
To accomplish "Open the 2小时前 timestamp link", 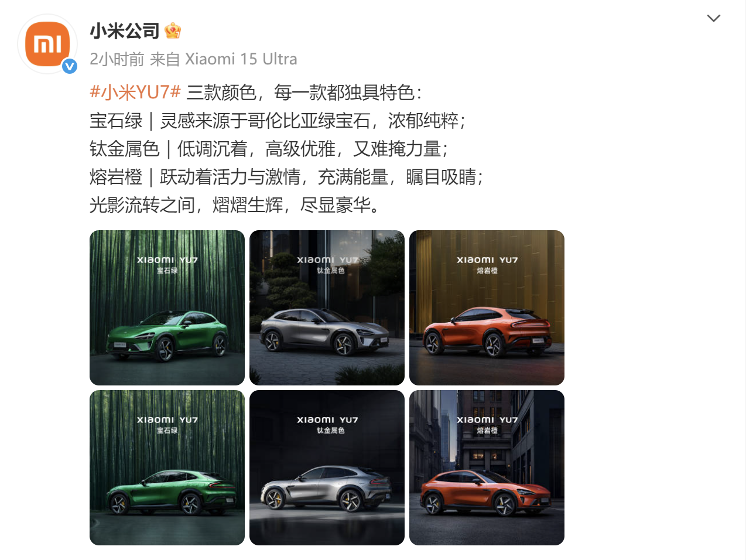I will pos(117,59).
